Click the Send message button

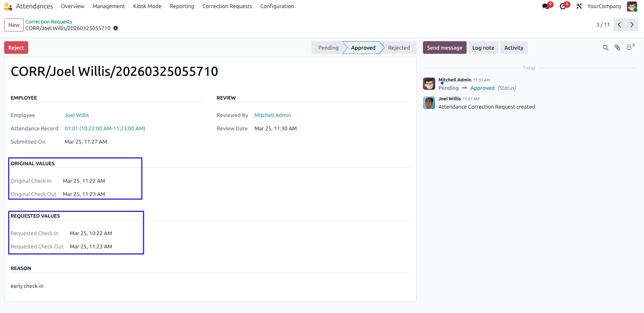tap(445, 48)
